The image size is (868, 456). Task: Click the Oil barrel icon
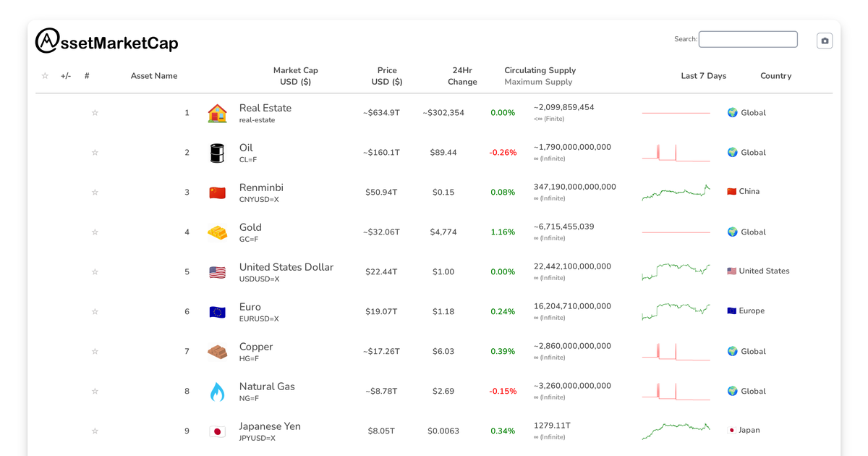point(217,153)
